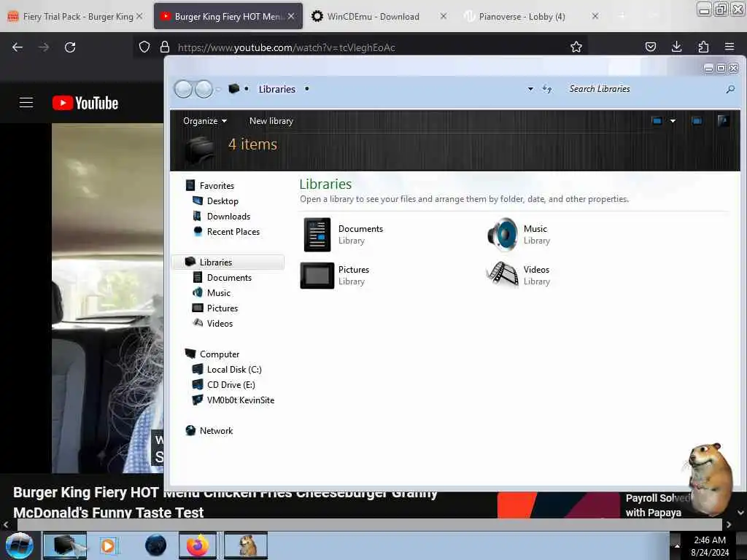747x560 pixels.
Task: Select VM0b0t KevinSite location
Action: pyautogui.click(x=233, y=400)
